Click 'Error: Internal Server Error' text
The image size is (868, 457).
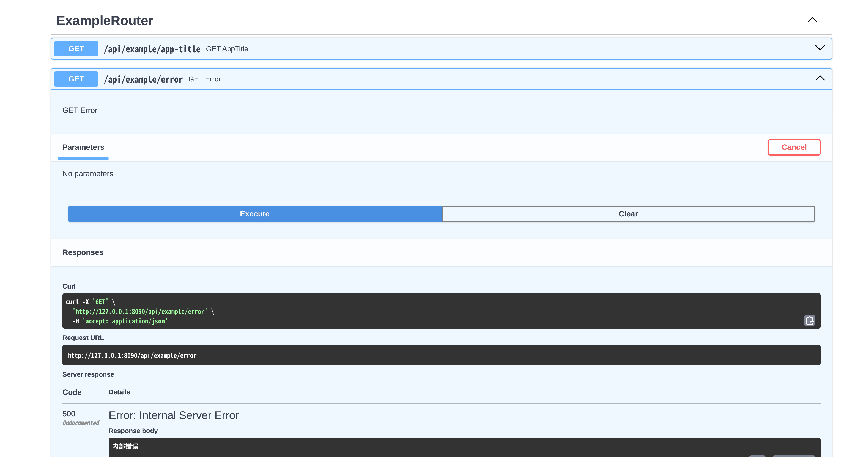coord(174,415)
